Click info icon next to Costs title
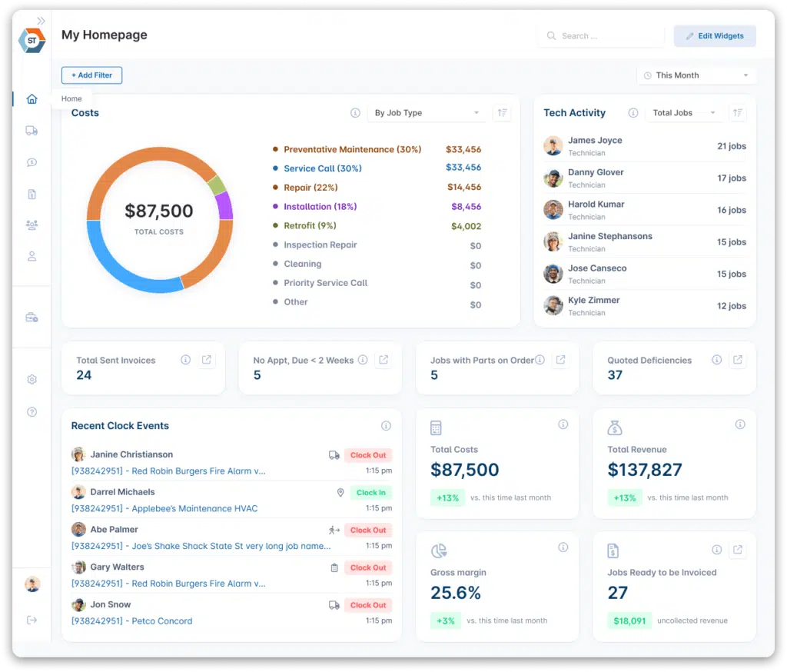The image size is (787, 672). 355,113
